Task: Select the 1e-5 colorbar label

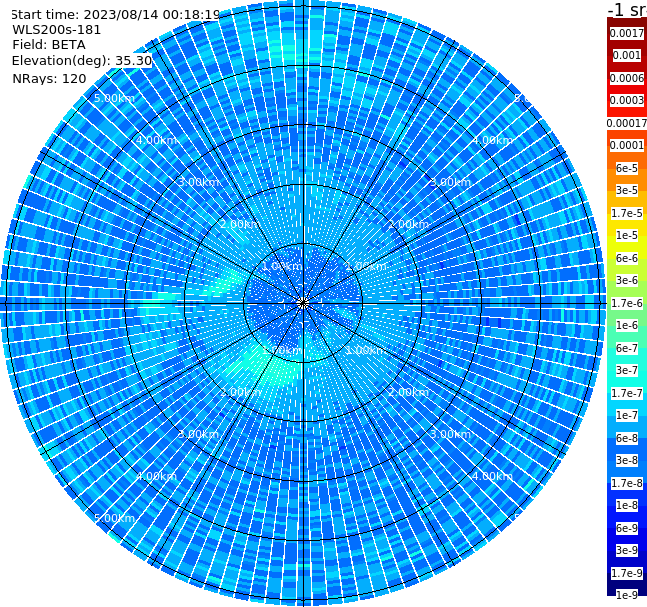Action: (x=627, y=235)
